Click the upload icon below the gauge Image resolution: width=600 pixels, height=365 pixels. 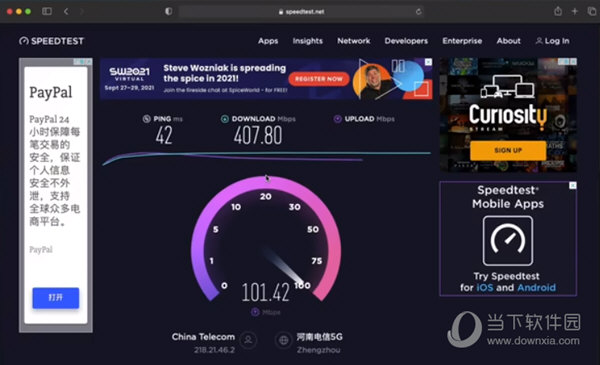255,312
